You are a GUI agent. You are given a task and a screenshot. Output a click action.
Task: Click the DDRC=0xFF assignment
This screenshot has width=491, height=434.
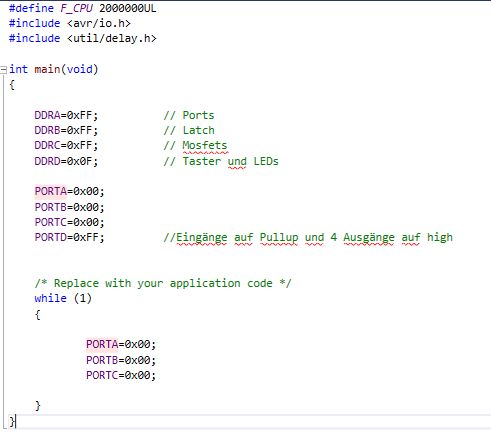pos(66,145)
